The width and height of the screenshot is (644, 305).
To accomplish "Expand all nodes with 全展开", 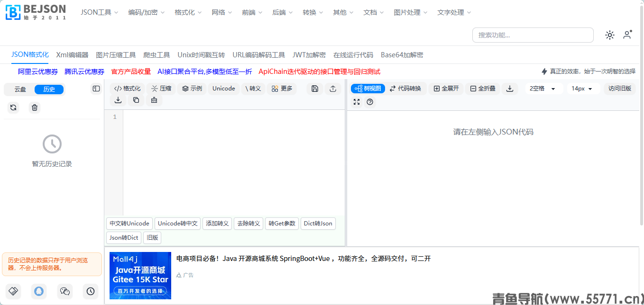I will click(446, 89).
